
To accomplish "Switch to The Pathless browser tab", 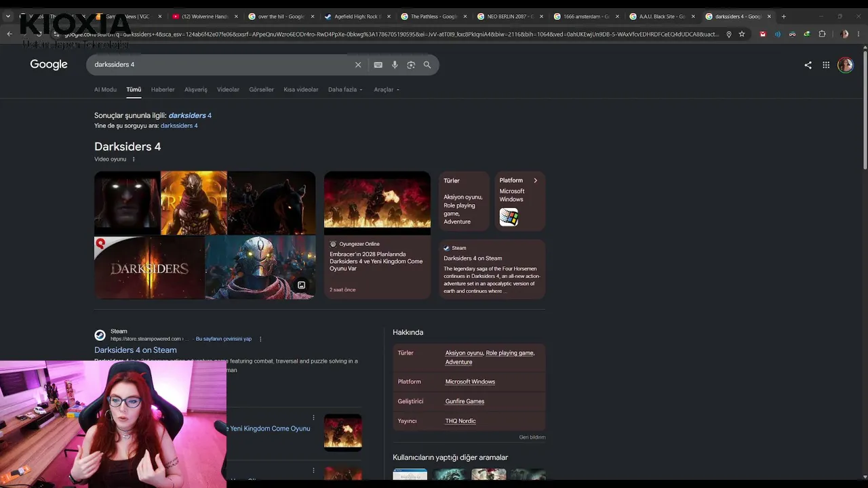I will pyautogui.click(x=433, y=16).
